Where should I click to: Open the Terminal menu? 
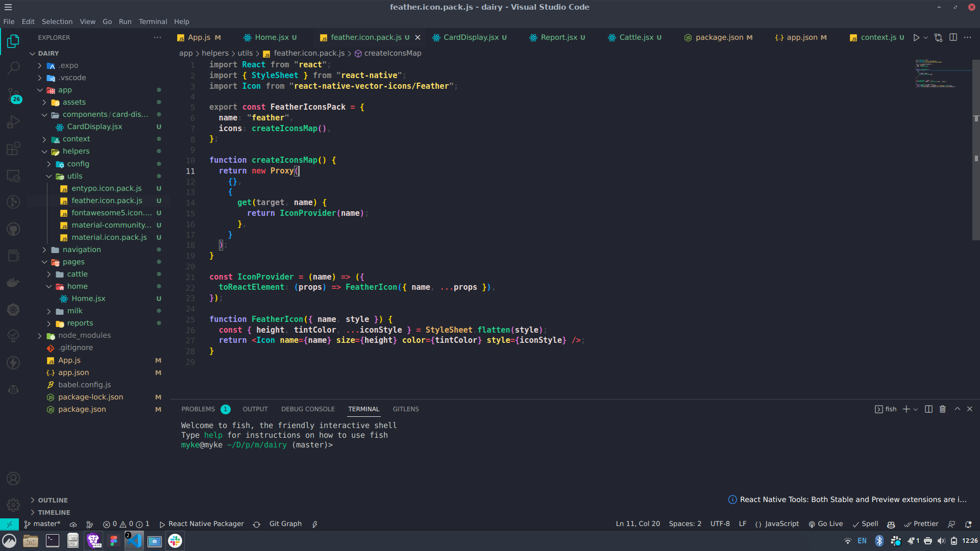point(153,21)
